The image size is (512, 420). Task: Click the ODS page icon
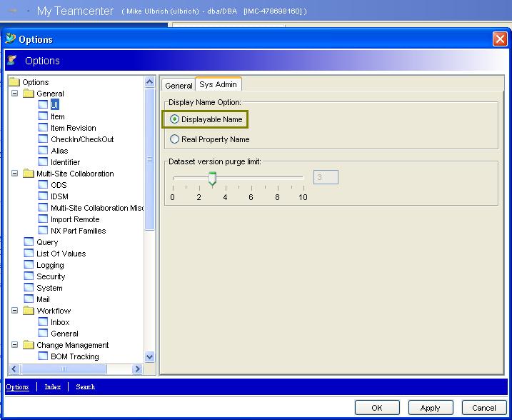click(x=43, y=184)
